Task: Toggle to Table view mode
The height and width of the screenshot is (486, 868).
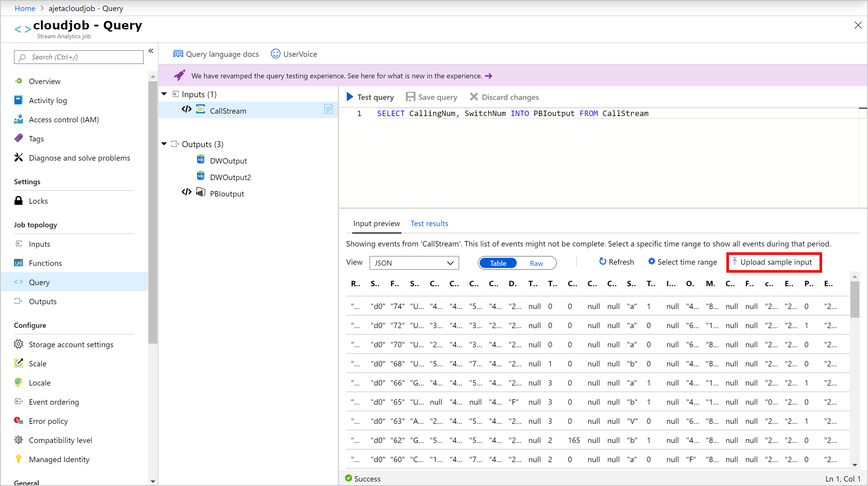Action: (x=498, y=263)
